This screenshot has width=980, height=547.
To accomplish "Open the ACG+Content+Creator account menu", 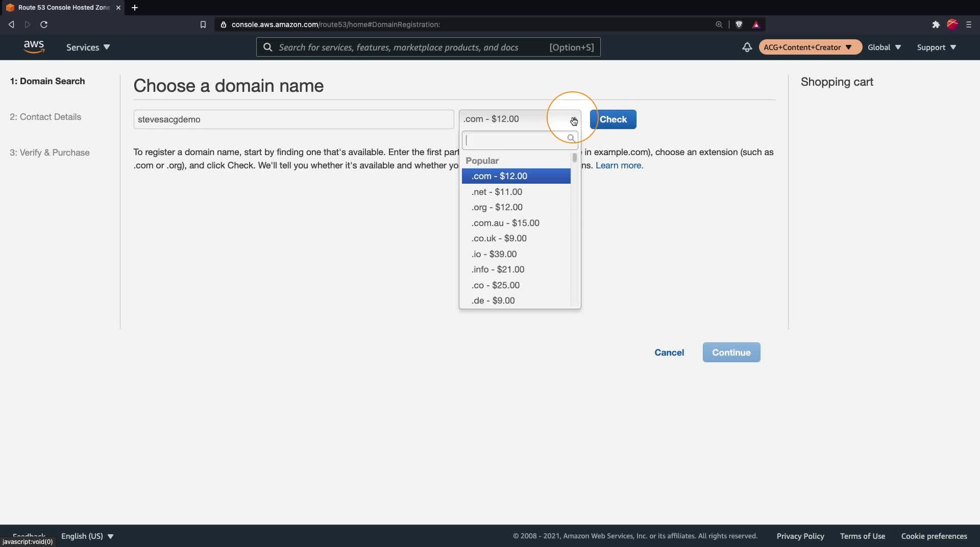I will 810,47.
